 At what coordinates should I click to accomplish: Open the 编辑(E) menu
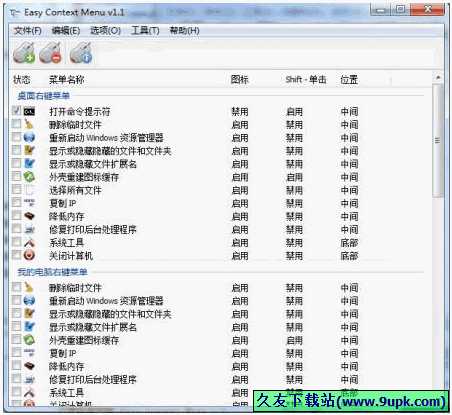(66, 31)
